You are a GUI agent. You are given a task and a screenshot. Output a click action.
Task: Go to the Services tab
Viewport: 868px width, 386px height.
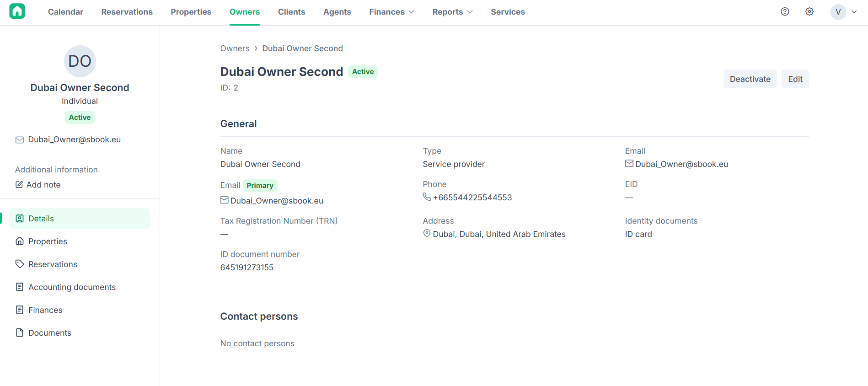(x=508, y=12)
